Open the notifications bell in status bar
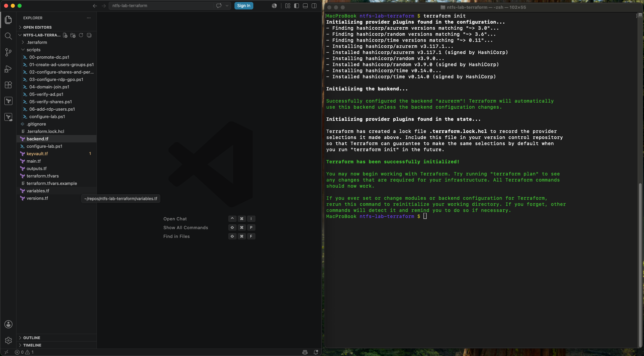644x356 pixels. [316, 352]
